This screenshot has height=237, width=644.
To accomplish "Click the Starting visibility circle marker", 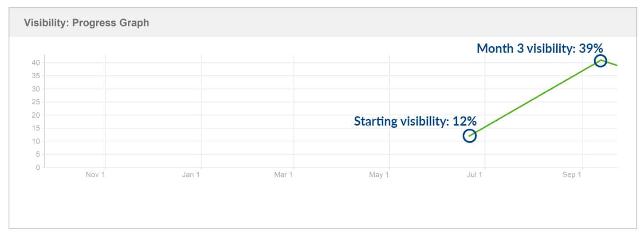I will tap(469, 135).
